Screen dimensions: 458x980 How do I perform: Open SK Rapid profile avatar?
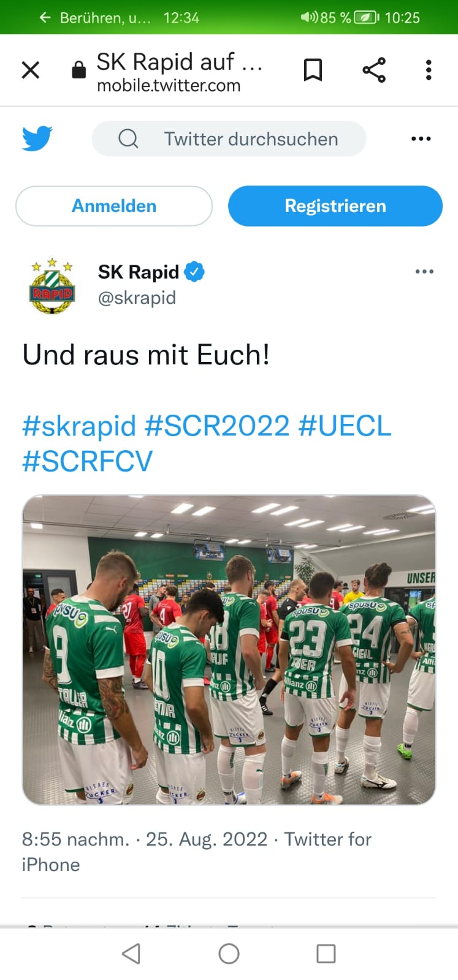click(x=52, y=285)
